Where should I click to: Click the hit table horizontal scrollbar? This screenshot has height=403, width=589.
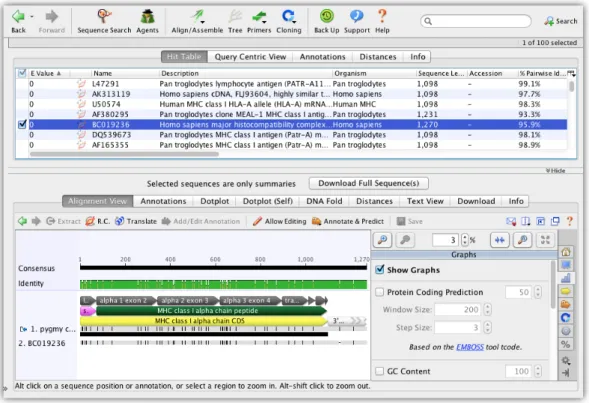124,154
